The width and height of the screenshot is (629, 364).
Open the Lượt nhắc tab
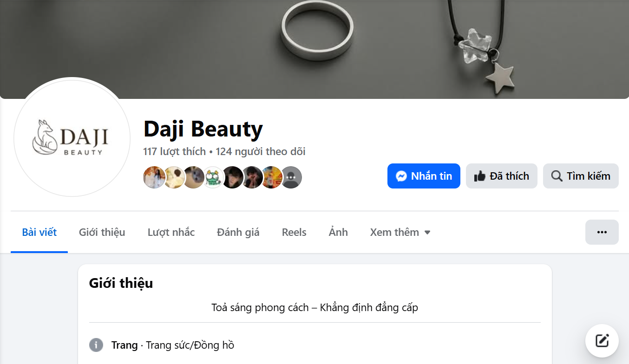[171, 232]
